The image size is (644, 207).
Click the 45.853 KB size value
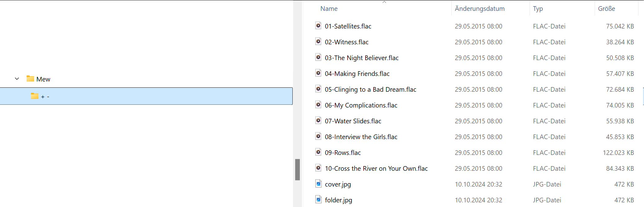coord(620,137)
